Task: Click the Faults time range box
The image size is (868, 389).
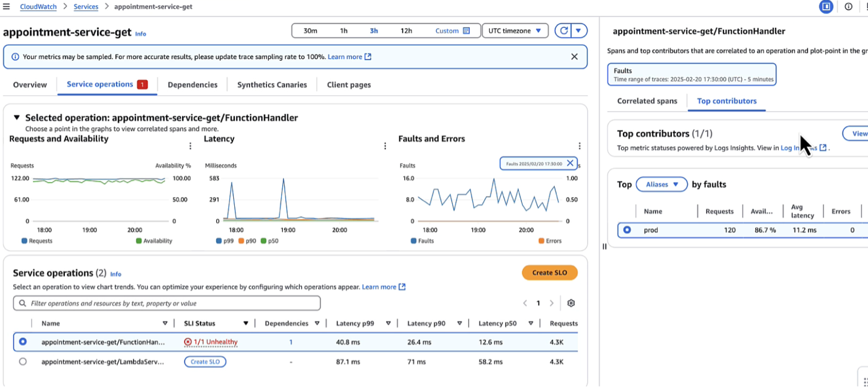Action: point(691,75)
